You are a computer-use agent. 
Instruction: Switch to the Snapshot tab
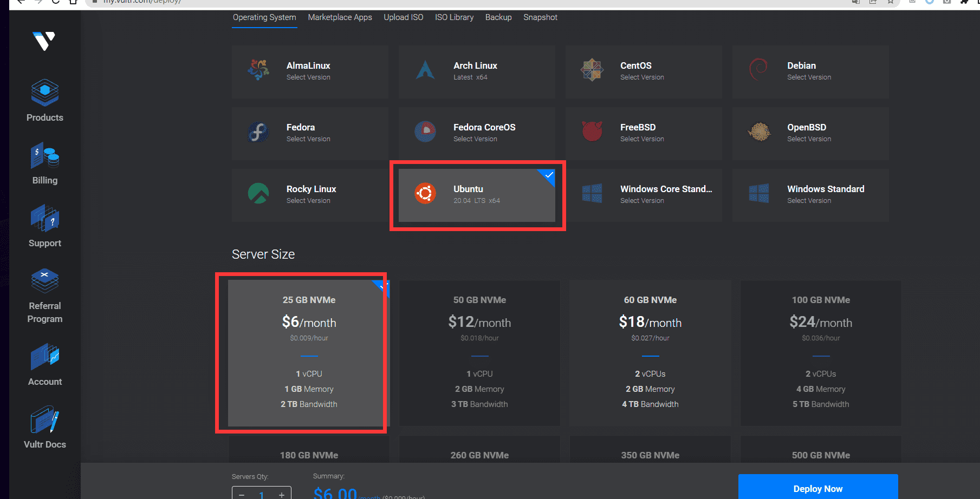(540, 17)
